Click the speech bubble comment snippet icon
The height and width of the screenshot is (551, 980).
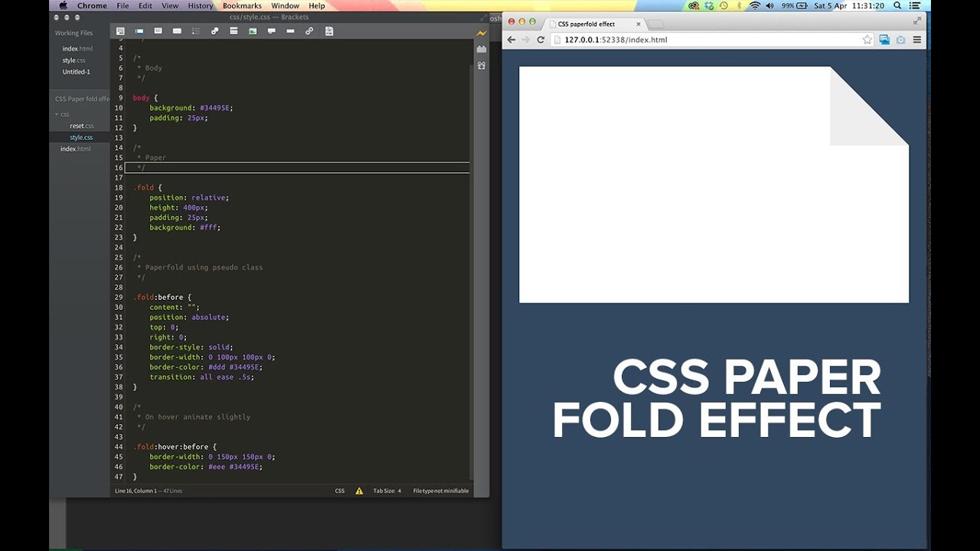point(272,31)
